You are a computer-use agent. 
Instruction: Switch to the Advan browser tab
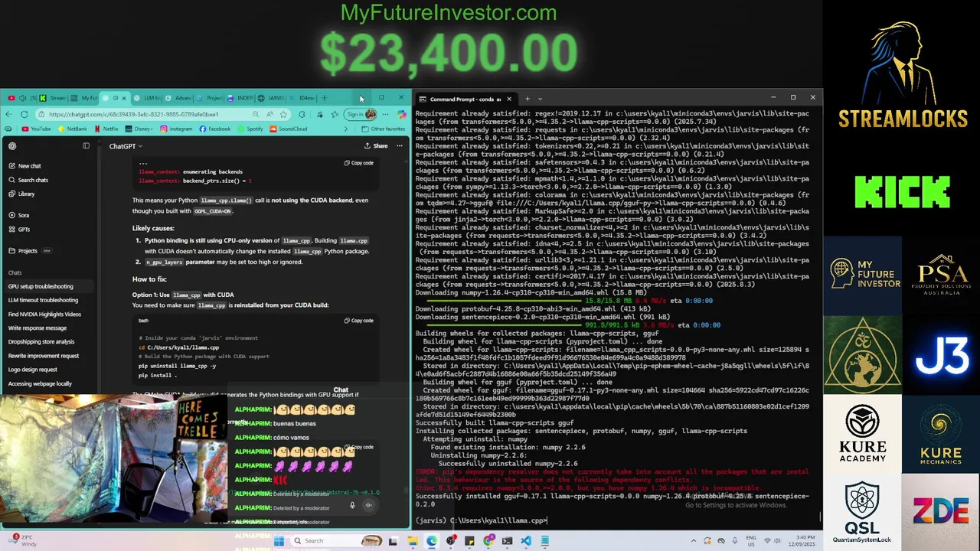pyautogui.click(x=179, y=98)
